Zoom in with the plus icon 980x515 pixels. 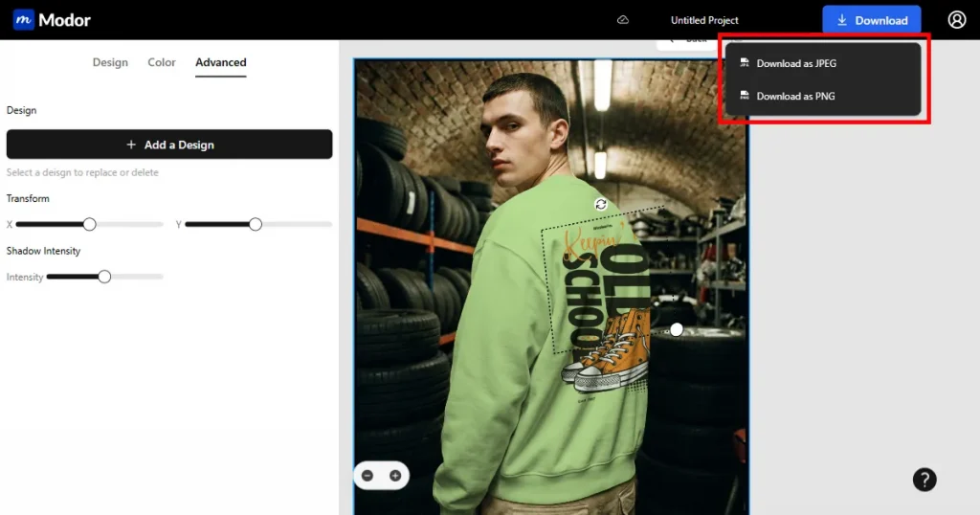tap(394, 476)
